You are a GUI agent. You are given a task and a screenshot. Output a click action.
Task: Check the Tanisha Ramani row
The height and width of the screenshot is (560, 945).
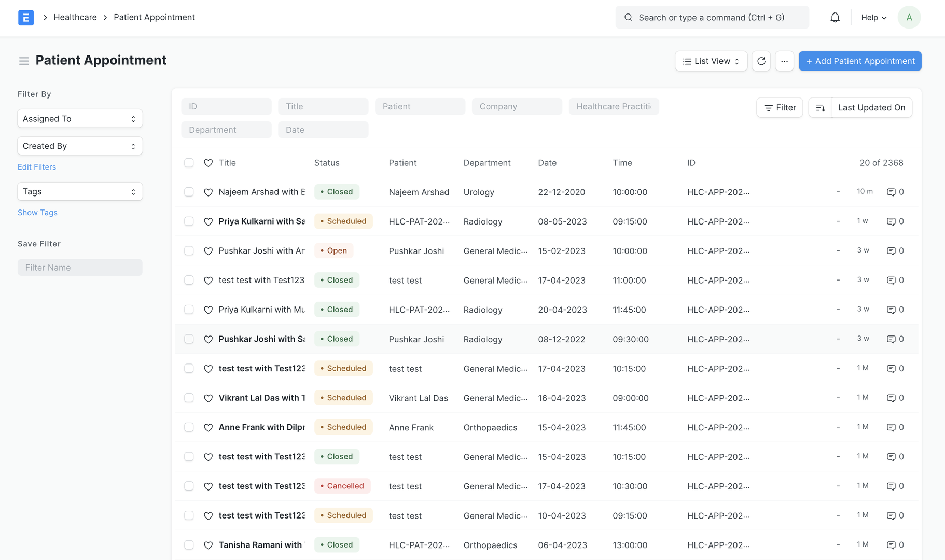tap(189, 545)
